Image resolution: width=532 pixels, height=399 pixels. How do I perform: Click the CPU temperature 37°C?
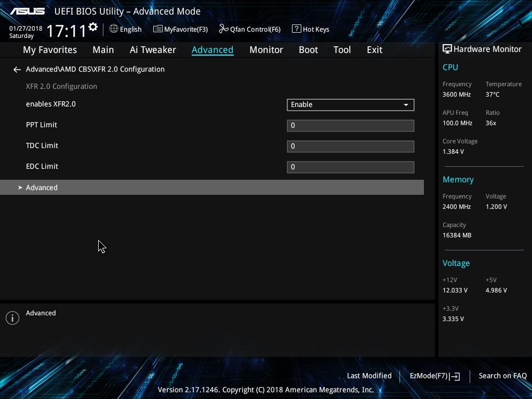click(493, 95)
